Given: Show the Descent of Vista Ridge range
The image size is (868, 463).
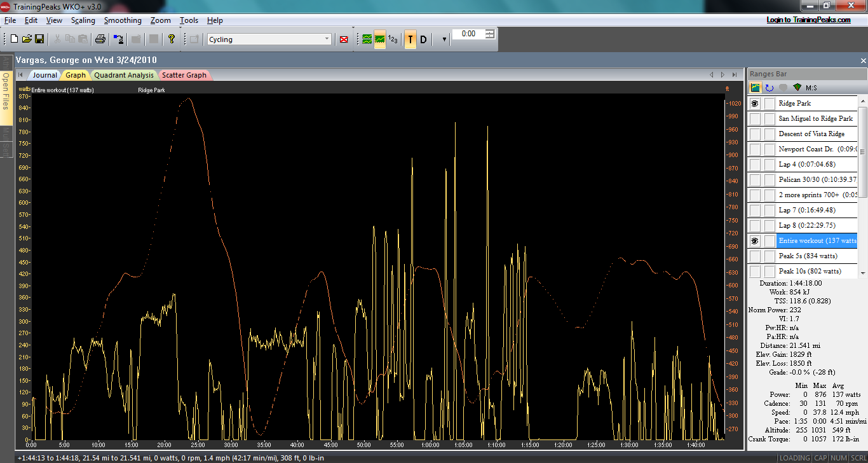Looking at the screenshot, I should pos(755,134).
